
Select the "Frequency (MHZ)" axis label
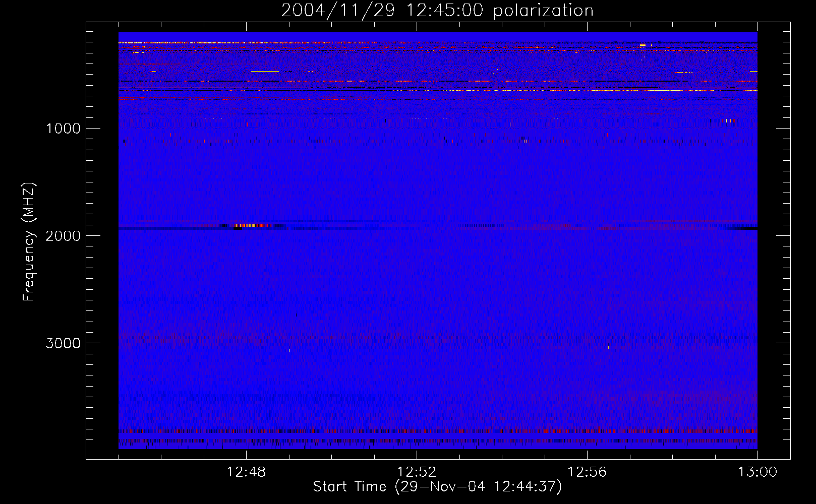coord(29,242)
